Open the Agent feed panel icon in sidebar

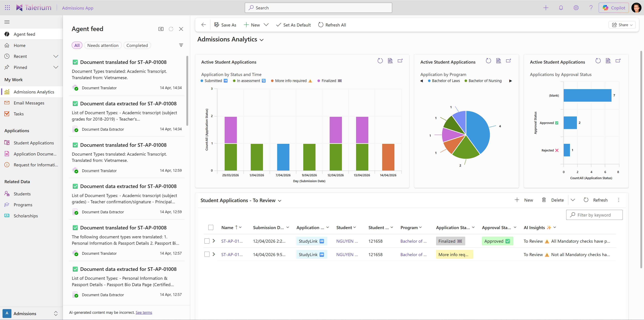(x=7, y=34)
